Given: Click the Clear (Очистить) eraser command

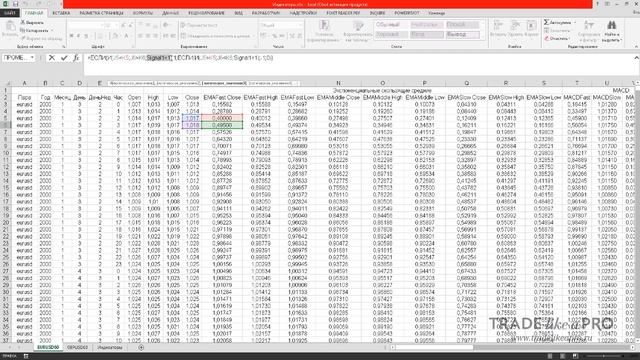Looking at the screenshot, I should 557,38.
